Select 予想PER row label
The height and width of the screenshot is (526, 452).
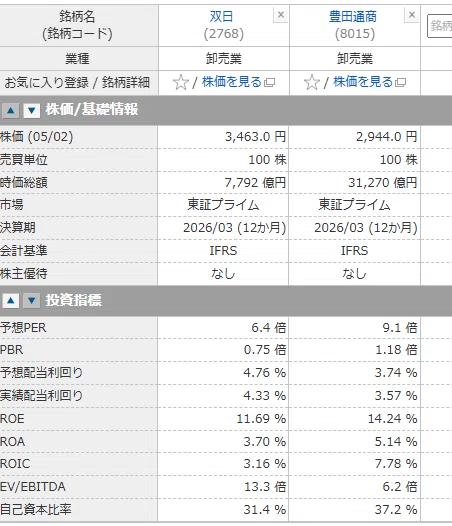tap(23, 328)
